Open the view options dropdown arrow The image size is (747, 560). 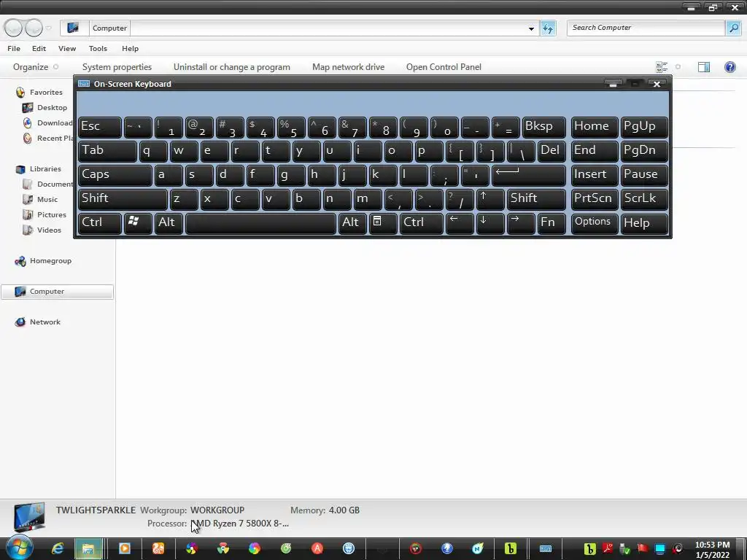coord(678,67)
